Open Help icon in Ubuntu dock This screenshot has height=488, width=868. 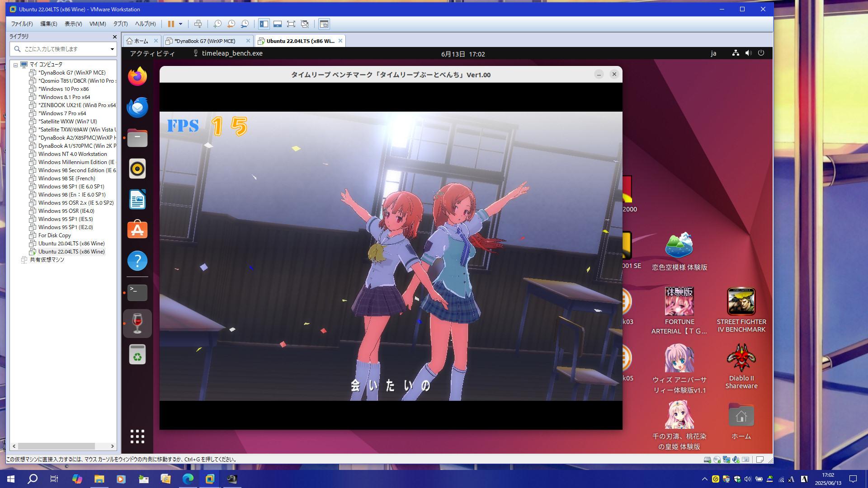[137, 261]
